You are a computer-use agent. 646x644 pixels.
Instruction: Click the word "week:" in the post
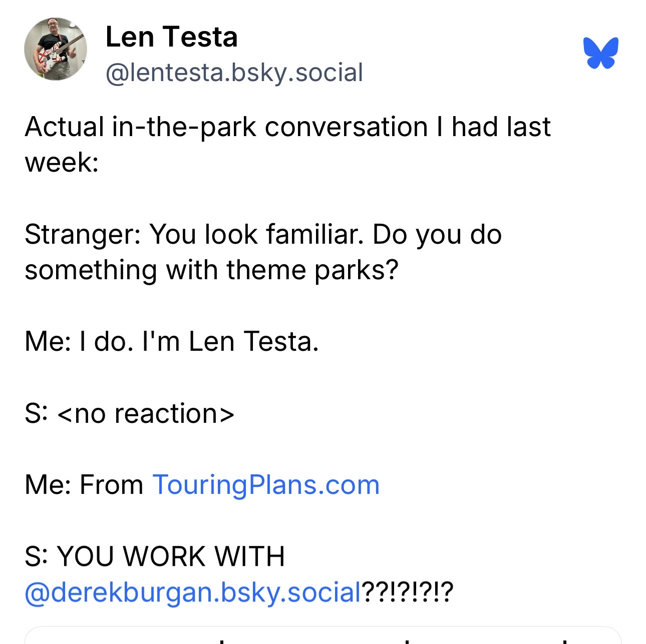(x=62, y=162)
